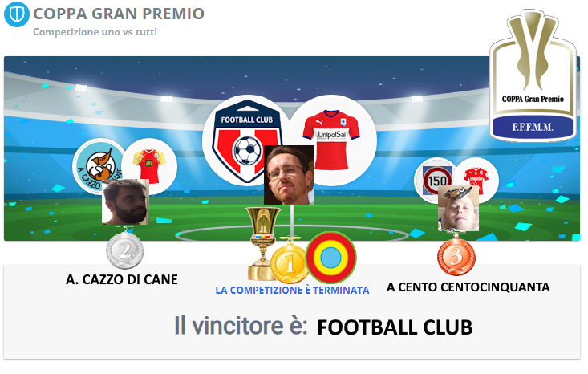The image size is (588, 374).
Task: Open the bearded second-place player photo
Action: point(125,201)
